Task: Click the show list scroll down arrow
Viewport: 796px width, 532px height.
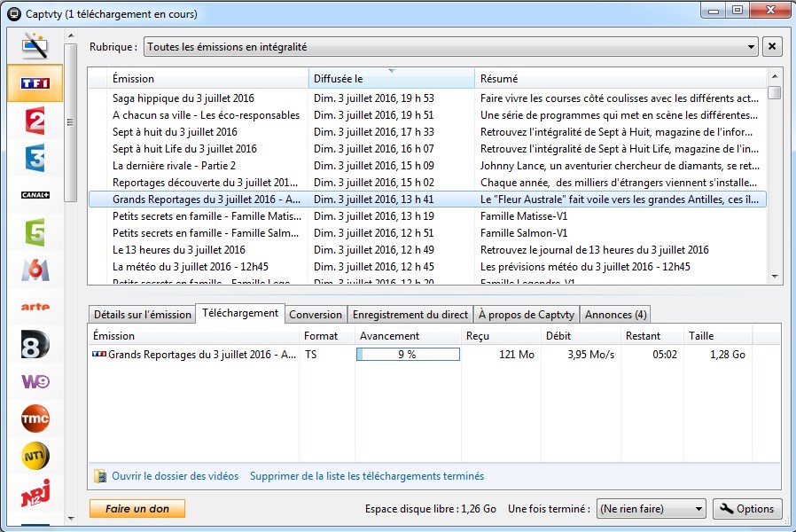Action: pyautogui.click(x=774, y=277)
